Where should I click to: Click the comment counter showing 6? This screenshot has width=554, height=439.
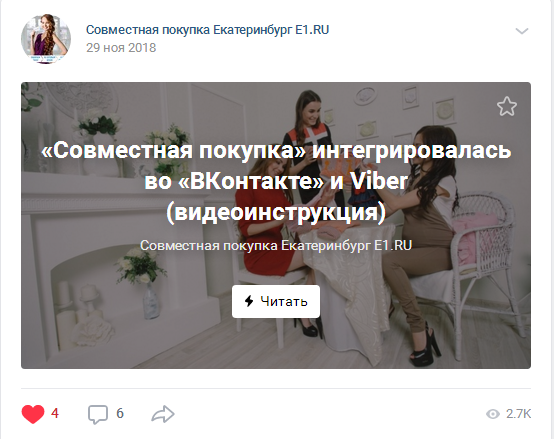click(120, 413)
